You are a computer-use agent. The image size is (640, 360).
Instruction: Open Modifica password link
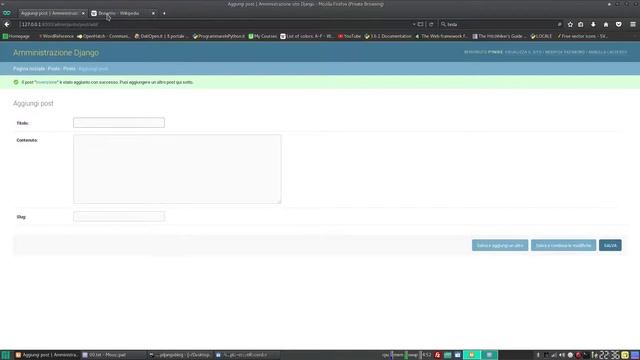pos(565,52)
